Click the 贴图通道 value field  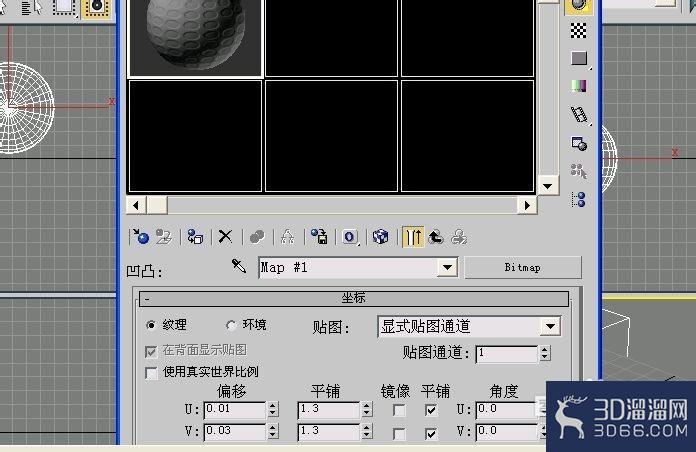pyautogui.click(x=507, y=354)
